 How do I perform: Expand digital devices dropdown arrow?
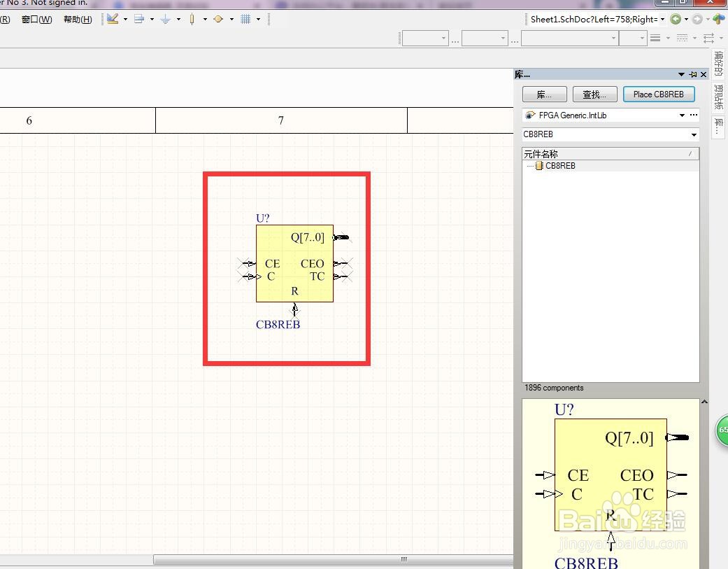tap(205, 20)
